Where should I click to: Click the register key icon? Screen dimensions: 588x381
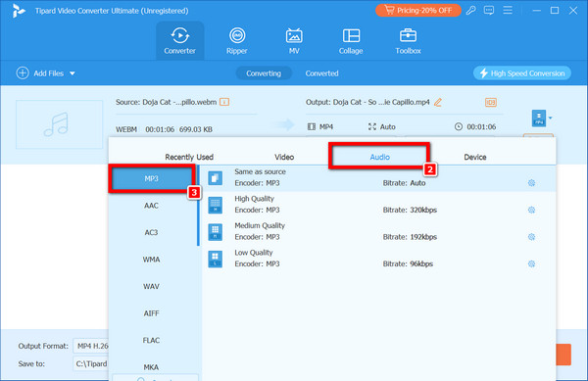point(471,11)
